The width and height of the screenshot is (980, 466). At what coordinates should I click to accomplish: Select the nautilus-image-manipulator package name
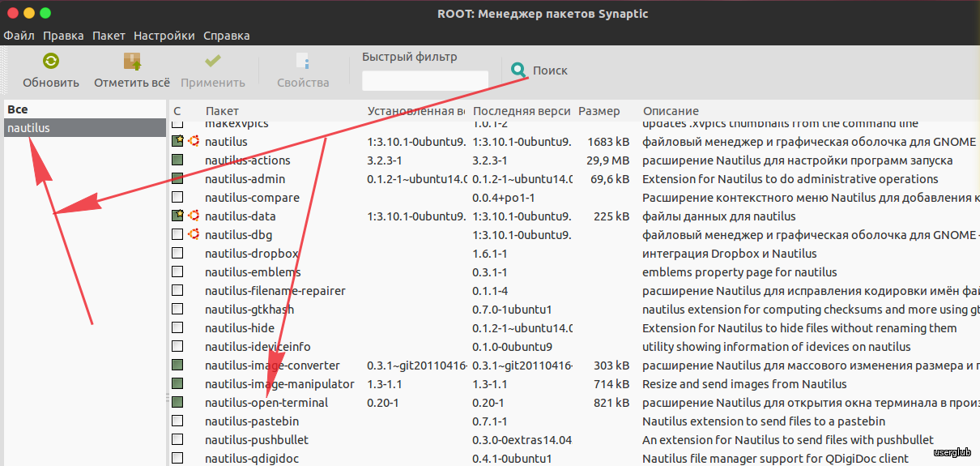tap(279, 384)
